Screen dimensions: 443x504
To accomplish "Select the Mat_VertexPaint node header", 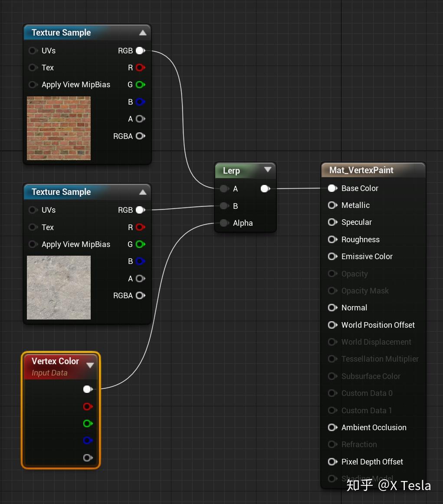I will [x=373, y=170].
